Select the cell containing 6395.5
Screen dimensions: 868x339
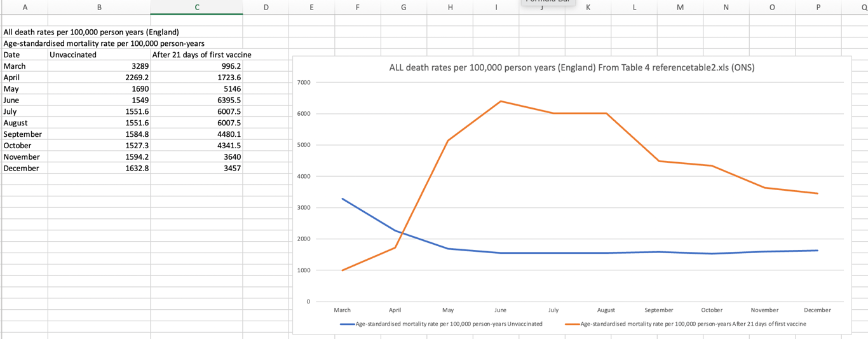(x=196, y=100)
